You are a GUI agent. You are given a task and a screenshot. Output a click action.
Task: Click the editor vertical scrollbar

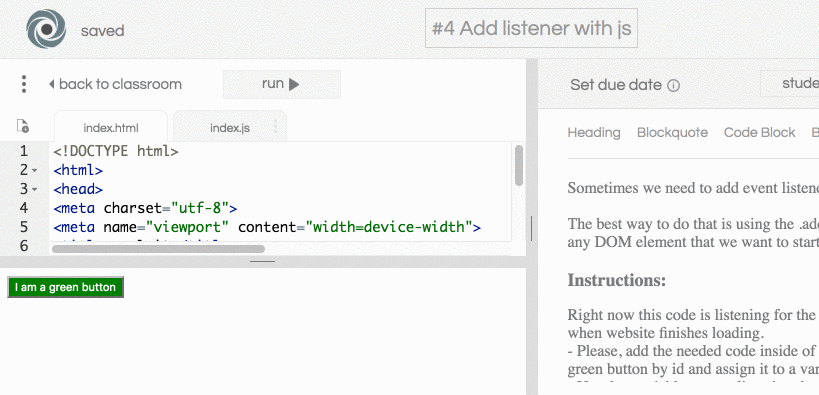[519, 165]
